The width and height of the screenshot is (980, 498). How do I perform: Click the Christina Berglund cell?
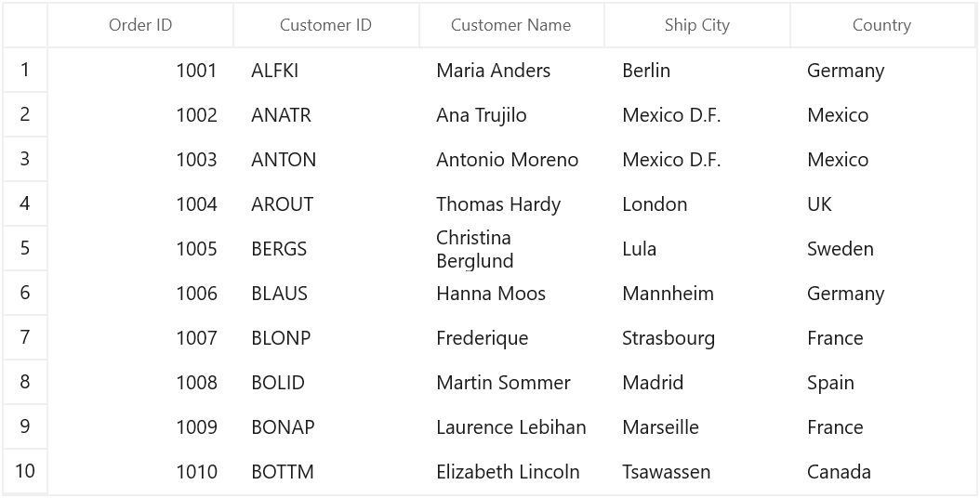pos(511,248)
